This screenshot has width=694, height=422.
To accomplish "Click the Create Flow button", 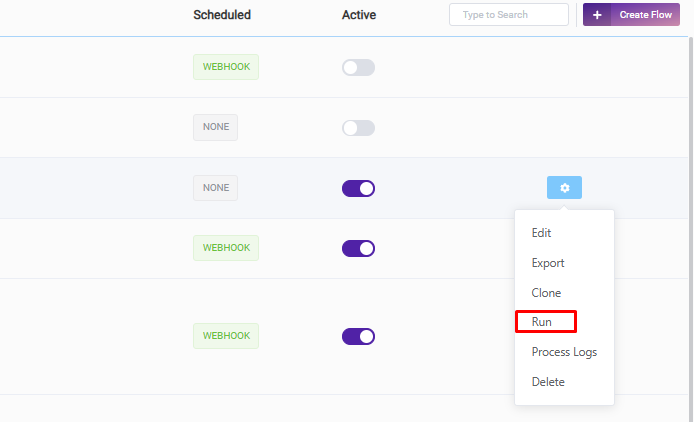I will (x=631, y=15).
